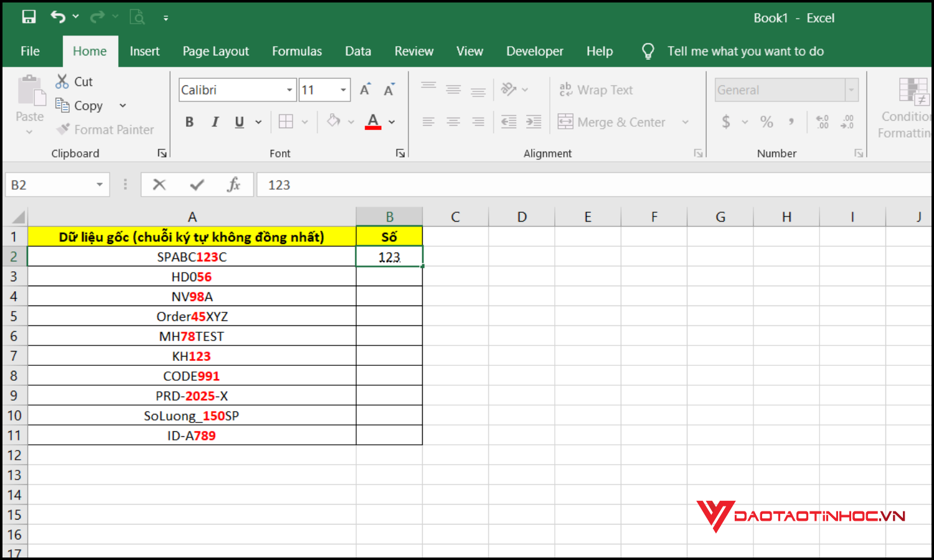The image size is (934, 560).
Task: Select cell A5 containing Order45XYZ
Action: pos(192,317)
